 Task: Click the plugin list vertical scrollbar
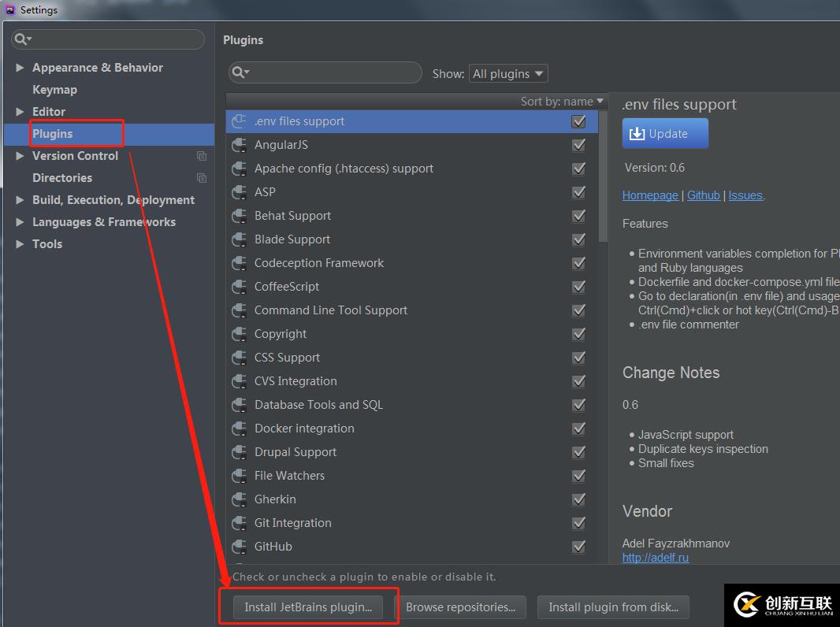coord(603,176)
